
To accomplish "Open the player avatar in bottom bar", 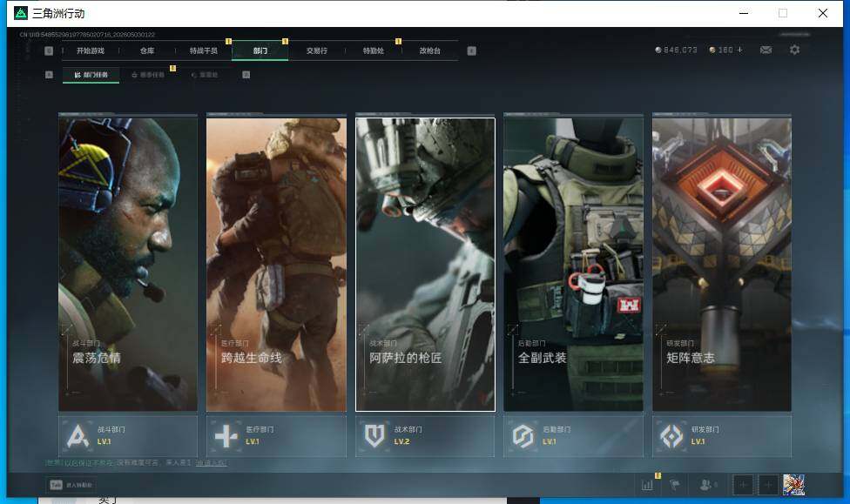I will click(x=793, y=485).
